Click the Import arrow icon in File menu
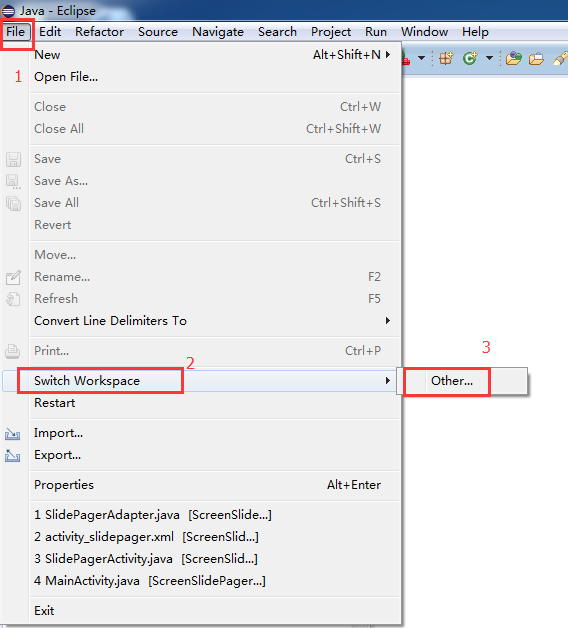The height and width of the screenshot is (628, 568). [12, 434]
